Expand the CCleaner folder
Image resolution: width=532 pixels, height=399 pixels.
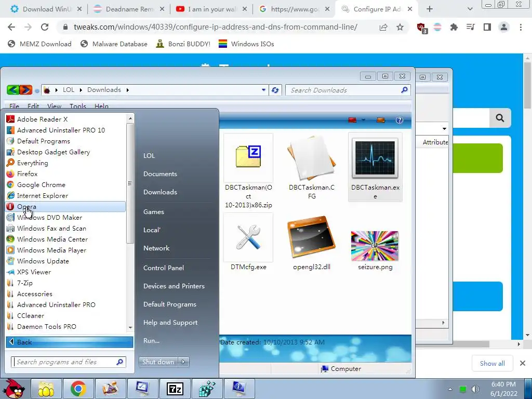pyautogui.click(x=65, y=315)
